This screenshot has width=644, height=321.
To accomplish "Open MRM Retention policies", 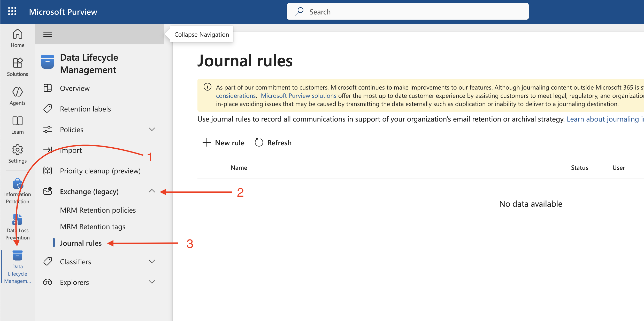I will point(98,210).
